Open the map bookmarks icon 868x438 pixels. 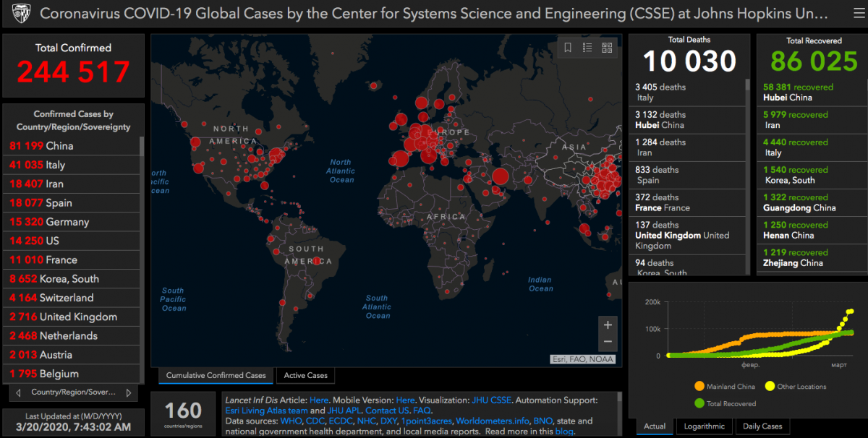tap(568, 48)
